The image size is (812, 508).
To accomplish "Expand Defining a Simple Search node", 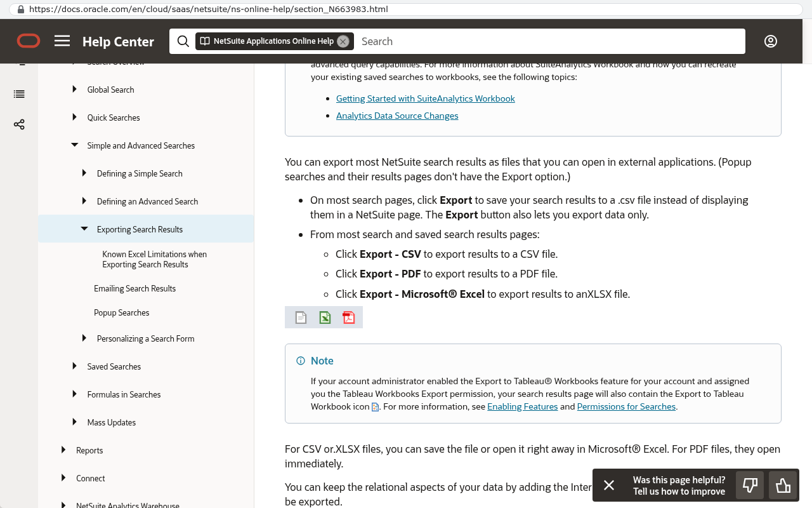I will (x=84, y=173).
